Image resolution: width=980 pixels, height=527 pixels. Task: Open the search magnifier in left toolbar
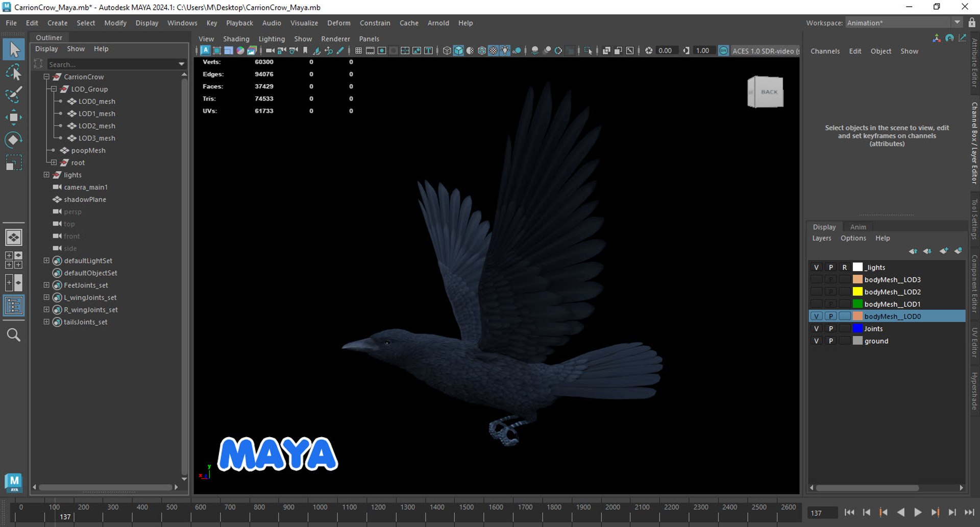[x=14, y=335]
